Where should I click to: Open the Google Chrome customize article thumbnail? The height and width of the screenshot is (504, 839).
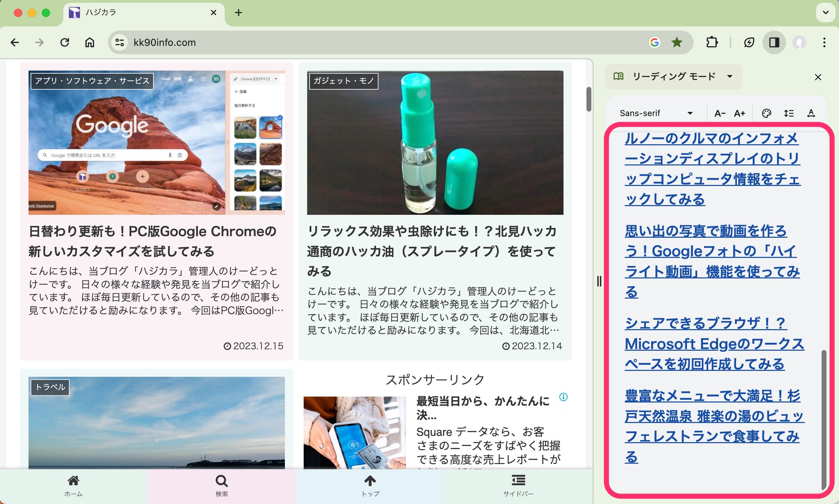coord(157,143)
